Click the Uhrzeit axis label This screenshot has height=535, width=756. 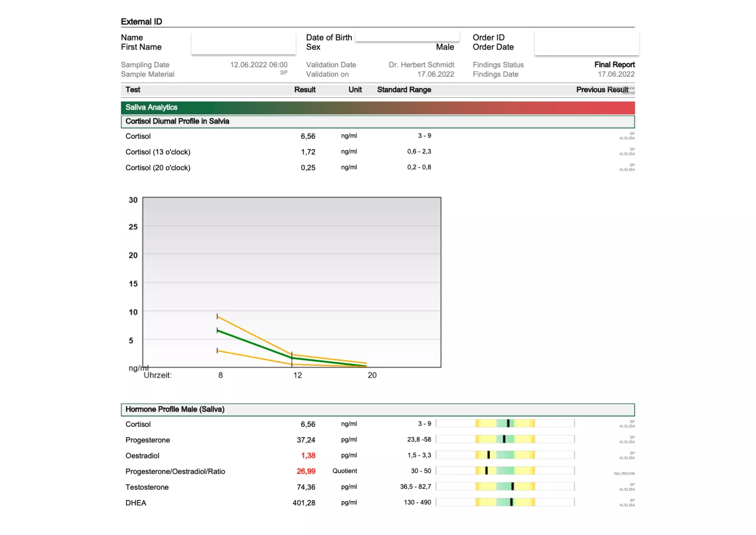click(157, 375)
